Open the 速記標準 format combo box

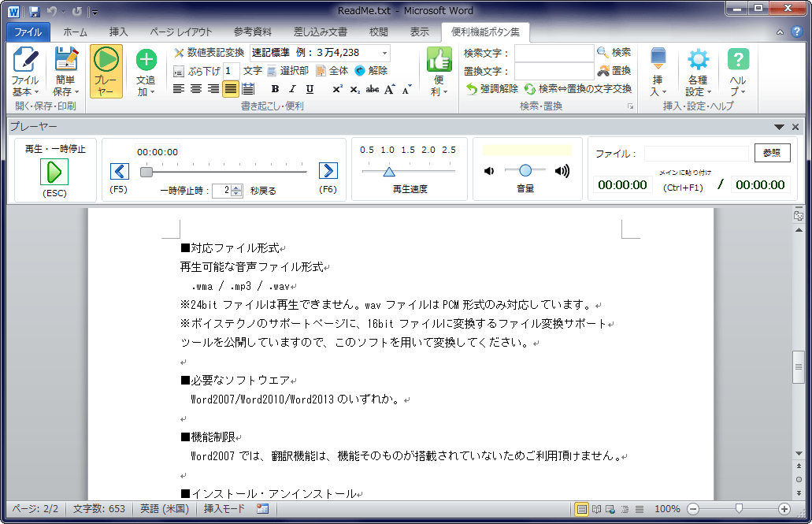320,53
